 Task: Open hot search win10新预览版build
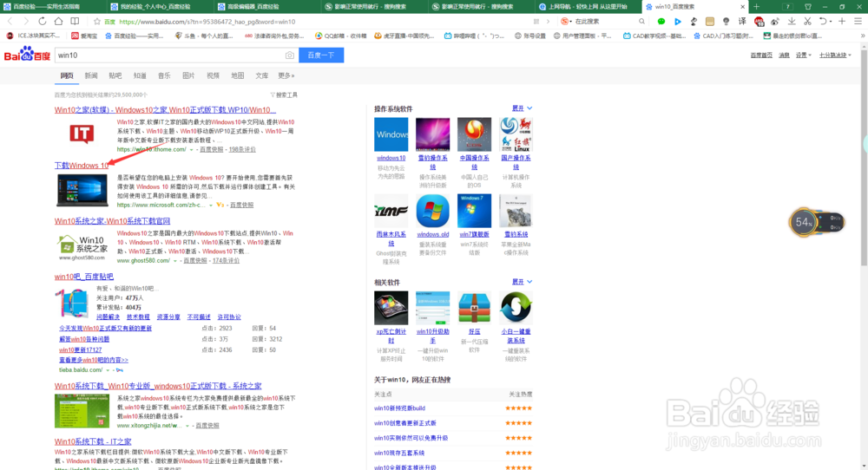tap(399, 408)
